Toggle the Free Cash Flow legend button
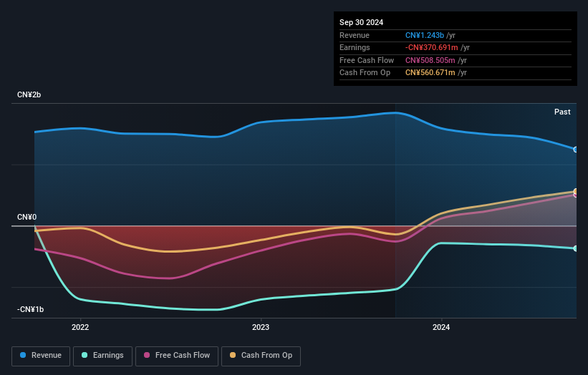This screenshot has width=588, height=375. point(177,356)
